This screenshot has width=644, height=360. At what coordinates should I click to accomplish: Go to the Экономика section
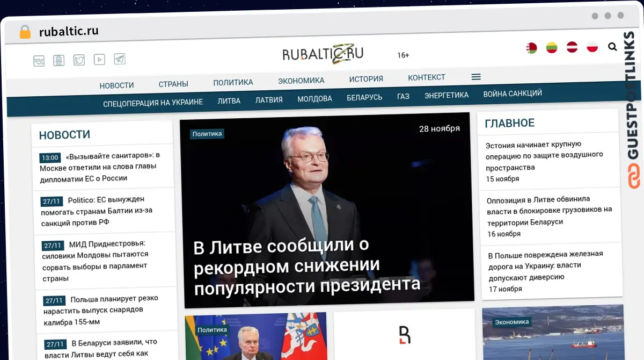[x=301, y=81]
